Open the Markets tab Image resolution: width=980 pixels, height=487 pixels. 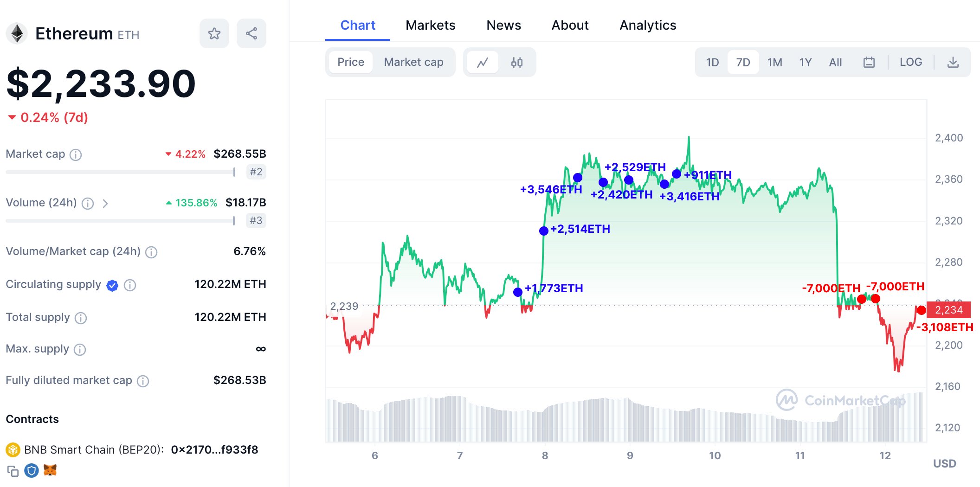tap(430, 25)
